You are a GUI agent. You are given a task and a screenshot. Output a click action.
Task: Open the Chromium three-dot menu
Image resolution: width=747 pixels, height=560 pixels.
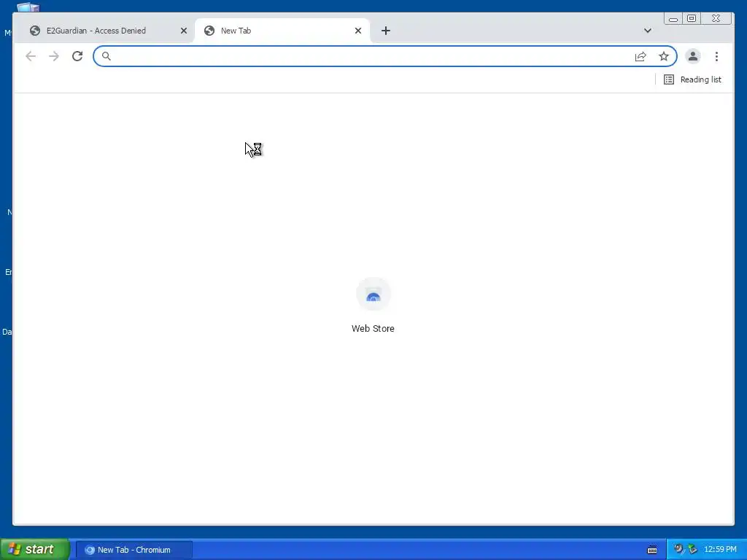tap(716, 56)
